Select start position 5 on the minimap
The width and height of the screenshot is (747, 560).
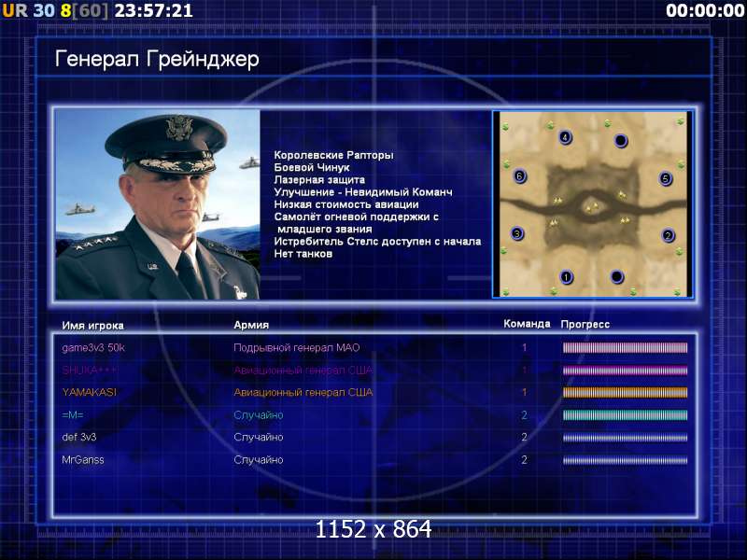pos(666,178)
